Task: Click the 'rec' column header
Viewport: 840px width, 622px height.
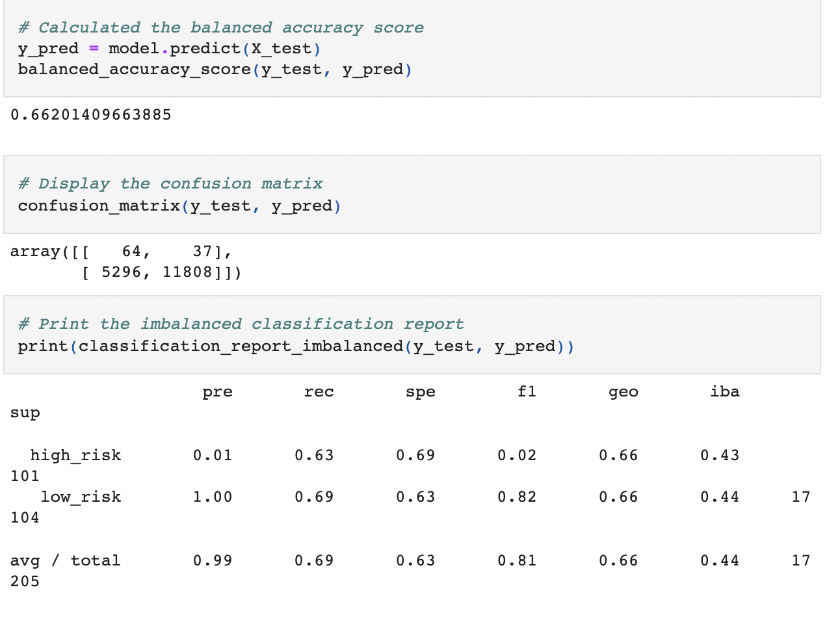Action: point(319,392)
